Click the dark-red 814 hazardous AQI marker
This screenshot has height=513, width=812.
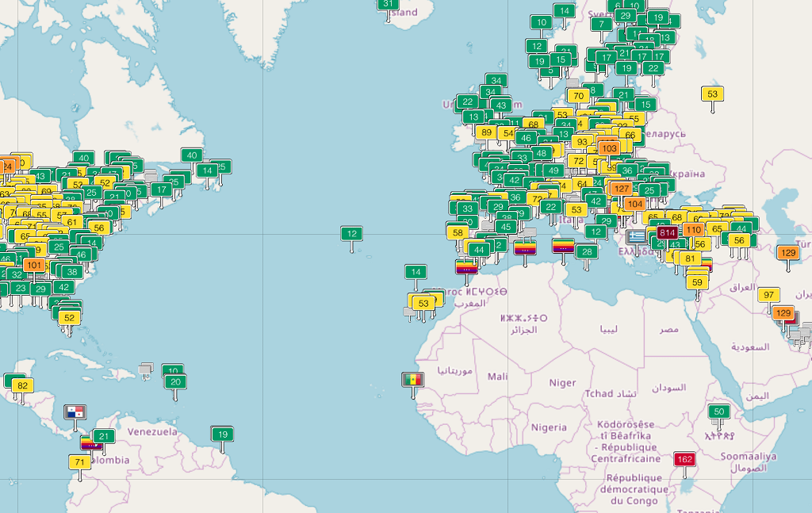(668, 233)
